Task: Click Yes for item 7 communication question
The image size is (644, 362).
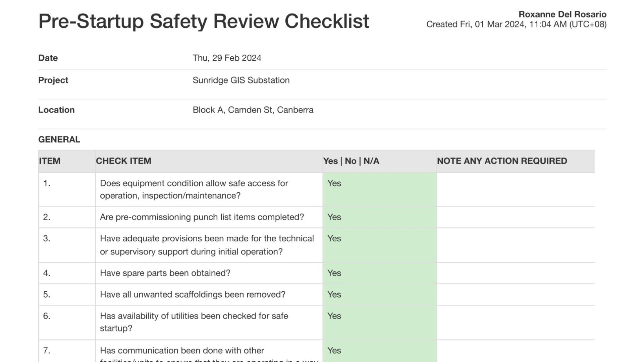Action: [x=334, y=351]
